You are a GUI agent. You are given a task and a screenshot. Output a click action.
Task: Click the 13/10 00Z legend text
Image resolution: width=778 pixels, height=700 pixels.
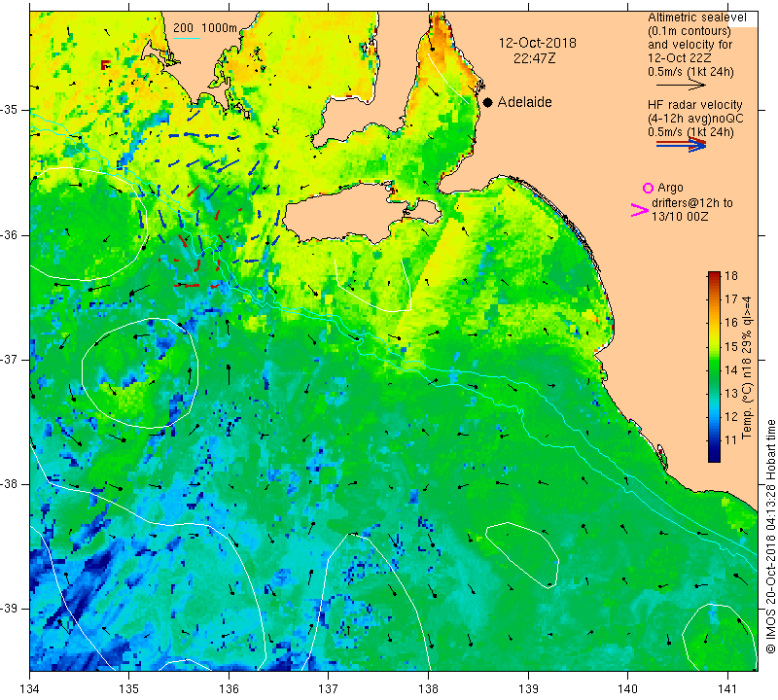pos(679,217)
